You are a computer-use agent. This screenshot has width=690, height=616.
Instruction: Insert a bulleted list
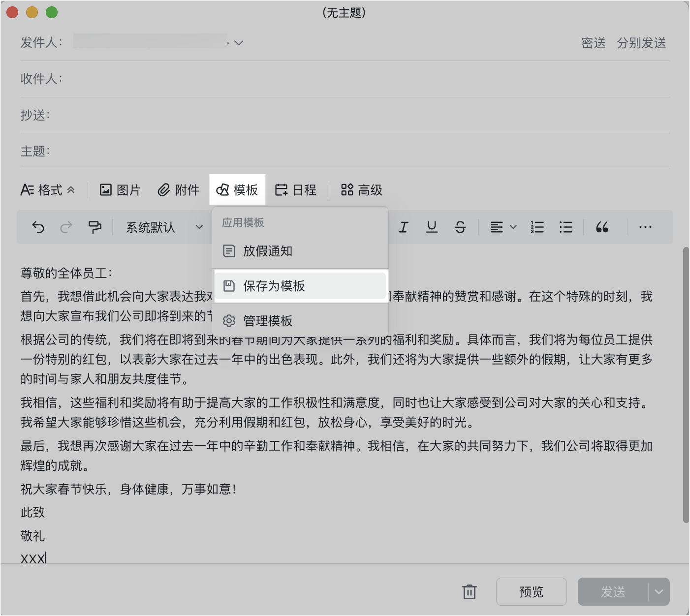[566, 227]
